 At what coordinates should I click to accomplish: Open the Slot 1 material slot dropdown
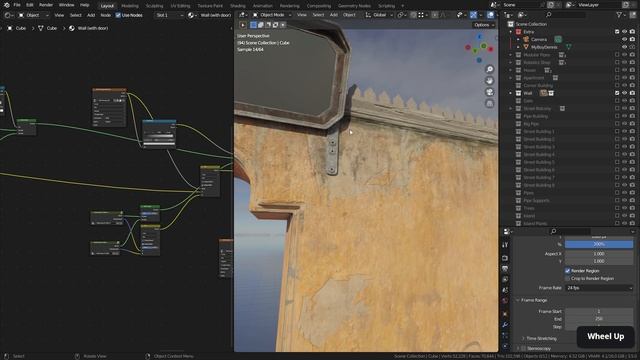pyautogui.click(x=169, y=15)
